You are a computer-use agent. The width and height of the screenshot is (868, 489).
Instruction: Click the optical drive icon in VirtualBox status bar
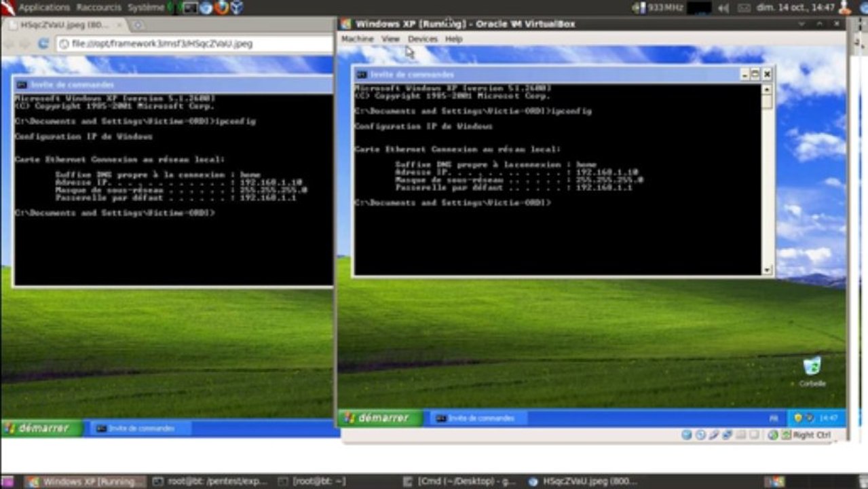coord(700,435)
